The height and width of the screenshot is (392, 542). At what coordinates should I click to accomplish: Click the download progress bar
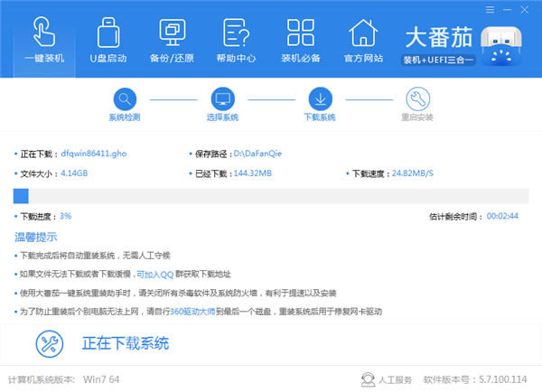[x=271, y=196]
